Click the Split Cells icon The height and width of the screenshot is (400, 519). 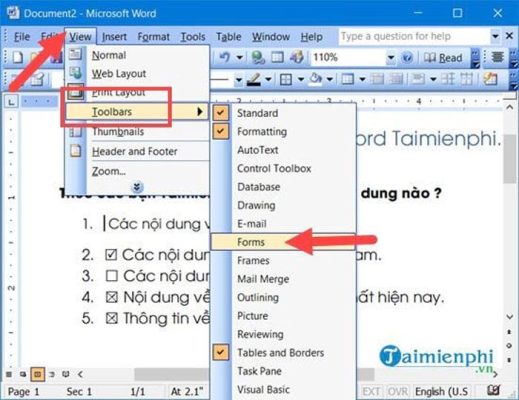coord(396,79)
